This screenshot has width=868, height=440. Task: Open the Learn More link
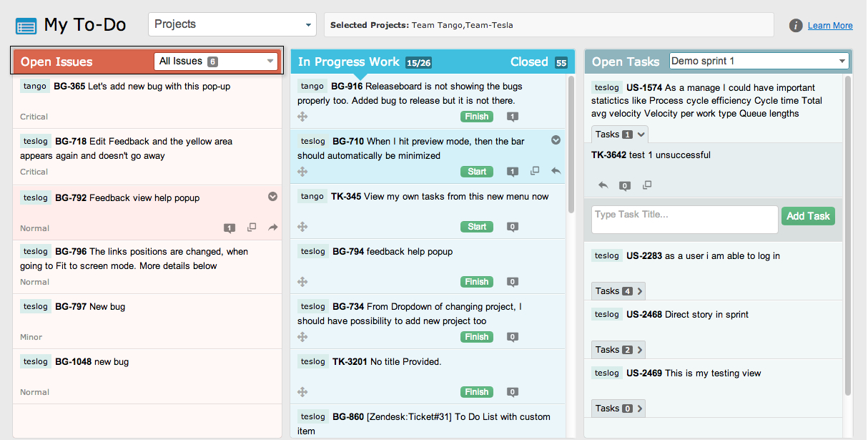[830, 26]
